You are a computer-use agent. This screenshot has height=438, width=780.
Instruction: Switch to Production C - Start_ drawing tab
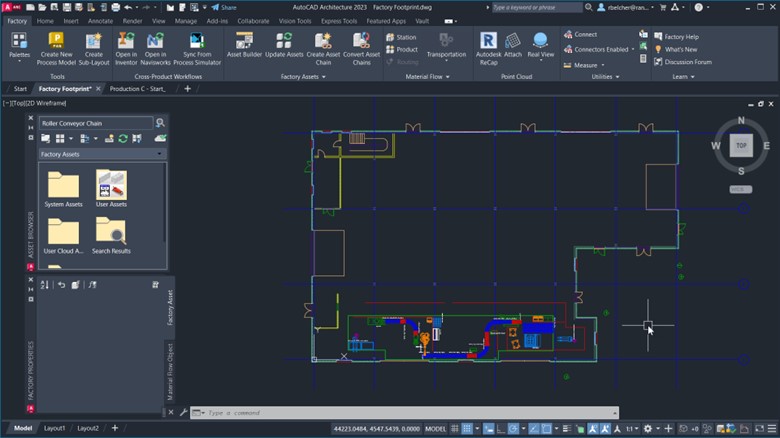coord(137,89)
